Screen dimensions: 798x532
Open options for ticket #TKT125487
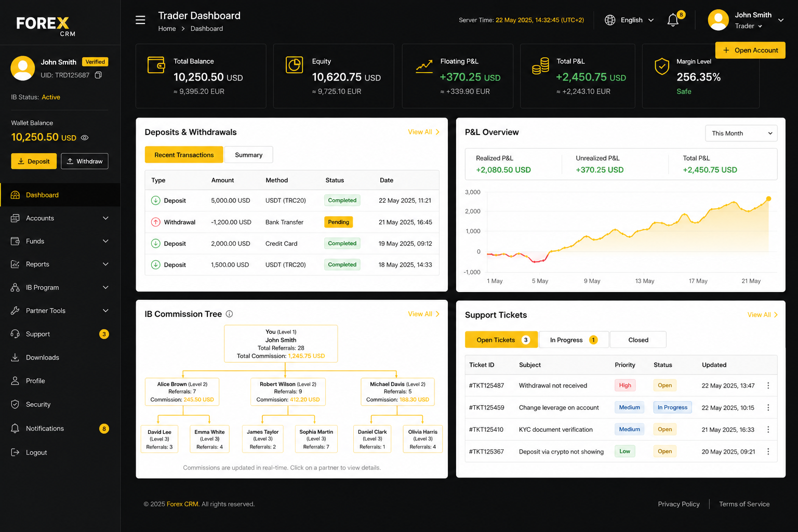(x=768, y=385)
